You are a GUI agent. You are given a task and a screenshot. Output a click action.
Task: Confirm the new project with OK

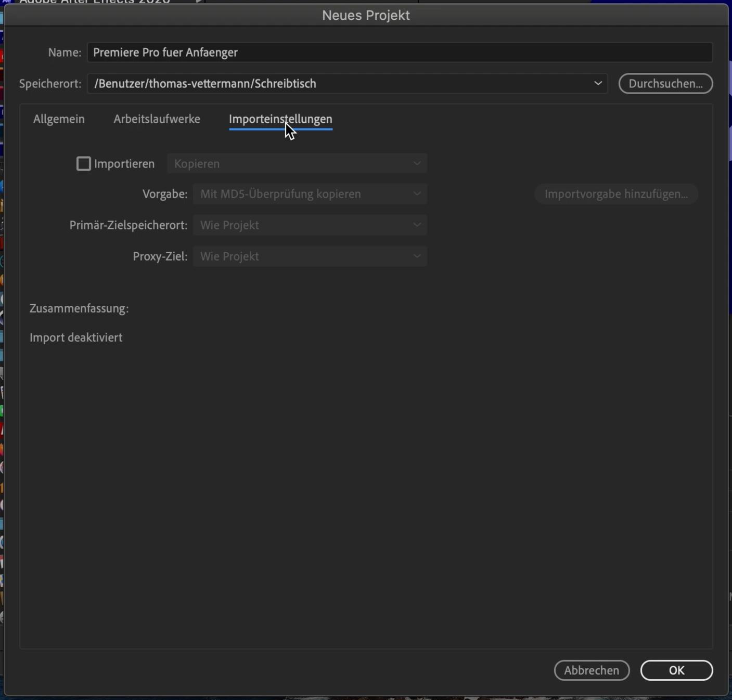pyautogui.click(x=676, y=670)
